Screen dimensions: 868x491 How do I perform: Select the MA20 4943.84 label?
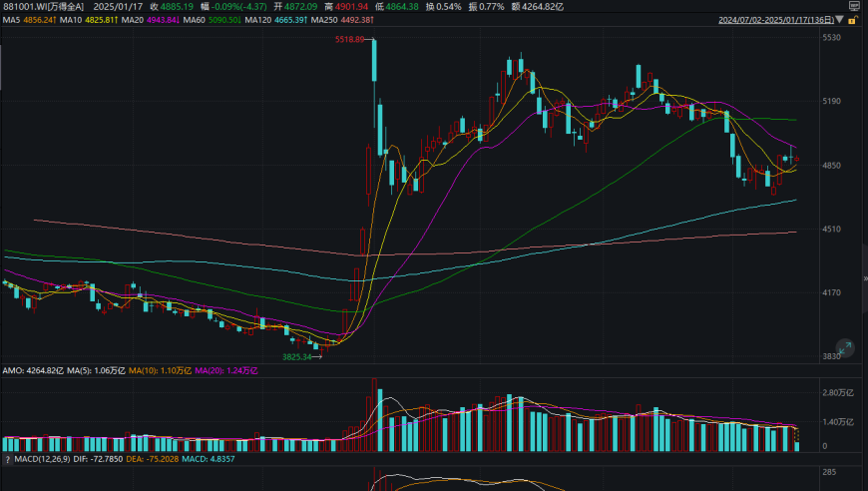pyautogui.click(x=151, y=20)
